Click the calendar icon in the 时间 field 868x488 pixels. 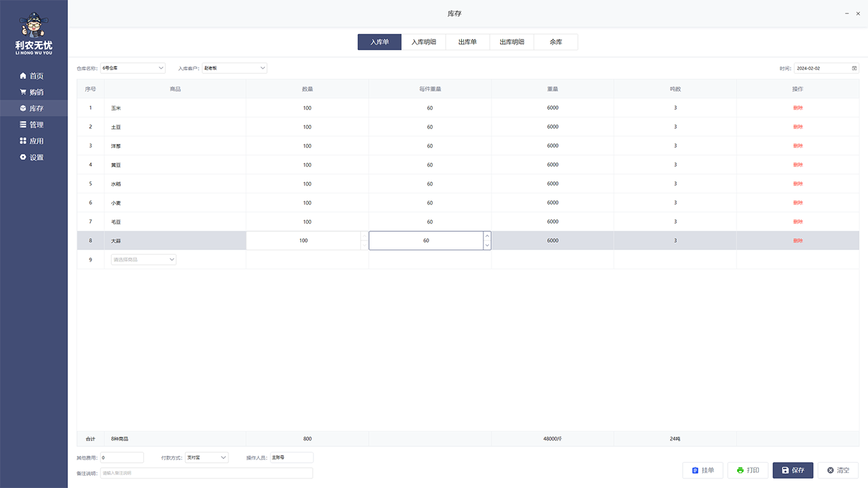[854, 68]
